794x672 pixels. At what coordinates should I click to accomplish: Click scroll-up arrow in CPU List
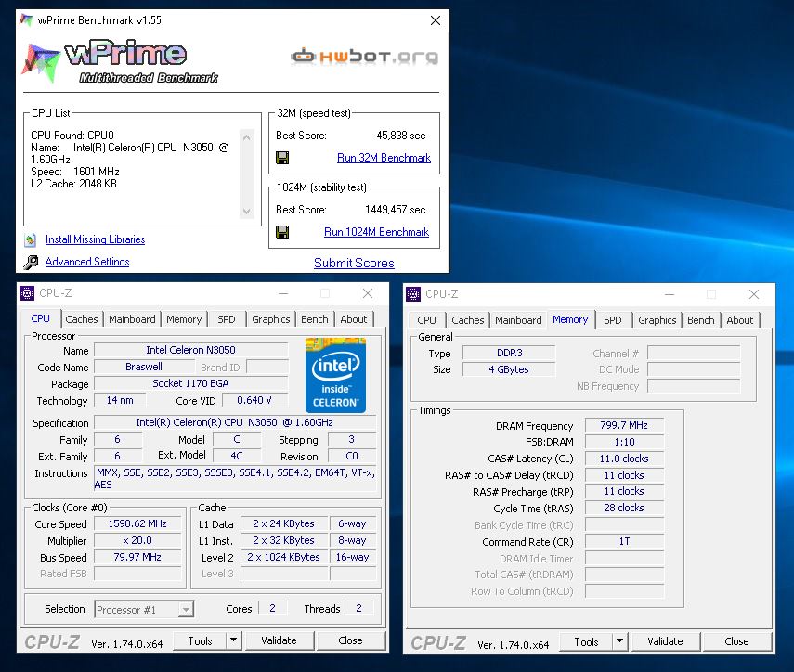(x=247, y=137)
